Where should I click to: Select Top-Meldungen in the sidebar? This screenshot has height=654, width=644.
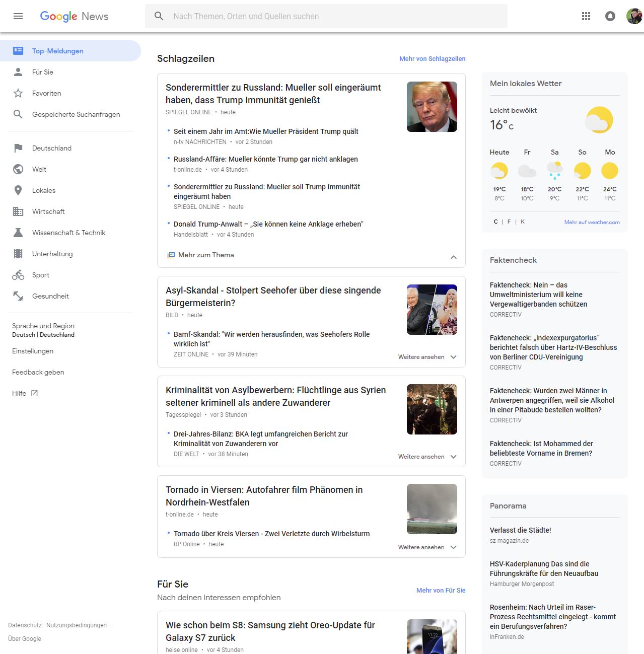70,51
